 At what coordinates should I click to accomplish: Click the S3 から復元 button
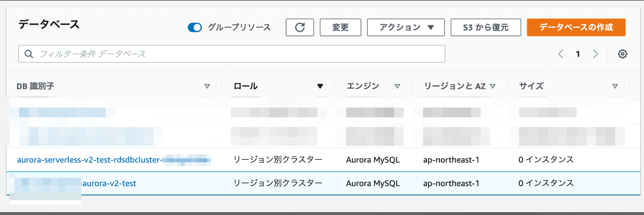[486, 27]
